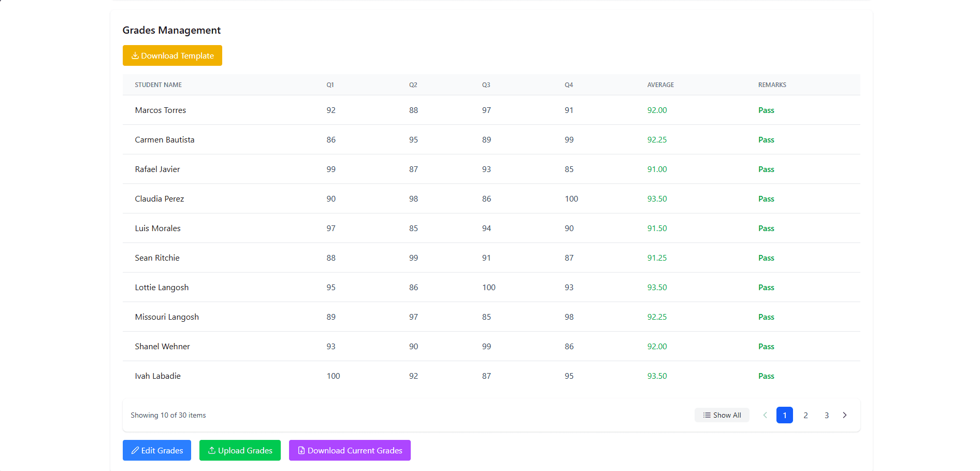Go to page 3 of grades

tap(827, 415)
